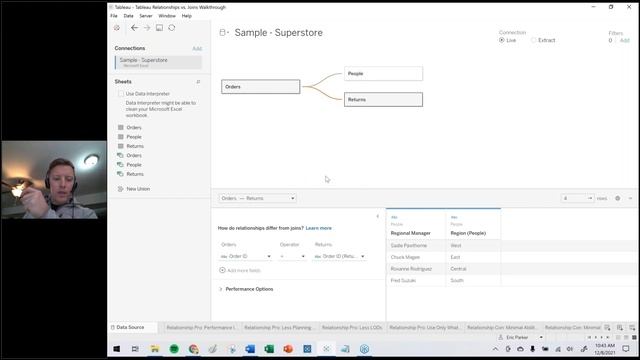Select the Returns table box on the canvas
Screen dimensions: 640x360
click(x=383, y=100)
